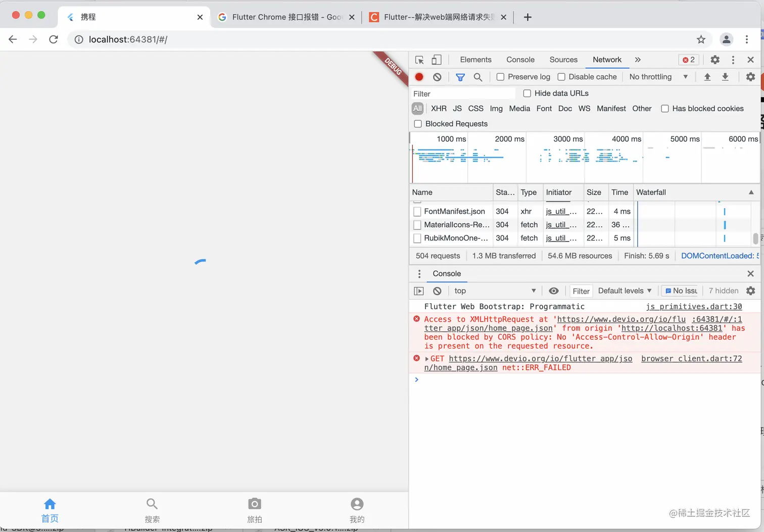
Task: Toggle Waterfall column sort arrow
Action: pos(751,192)
